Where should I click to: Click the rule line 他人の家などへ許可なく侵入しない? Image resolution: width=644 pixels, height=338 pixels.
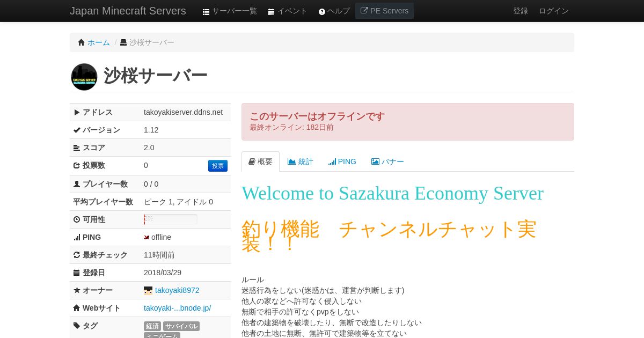pos(302,301)
